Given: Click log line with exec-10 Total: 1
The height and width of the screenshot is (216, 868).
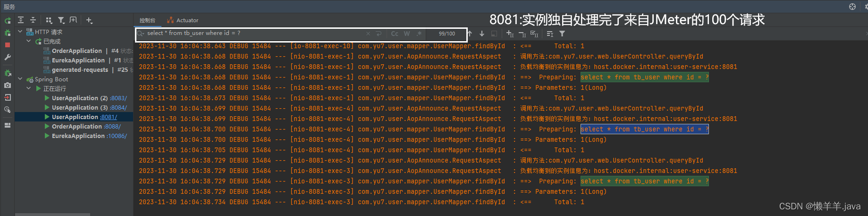Looking at the screenshot, I should (x=362, y=46).
